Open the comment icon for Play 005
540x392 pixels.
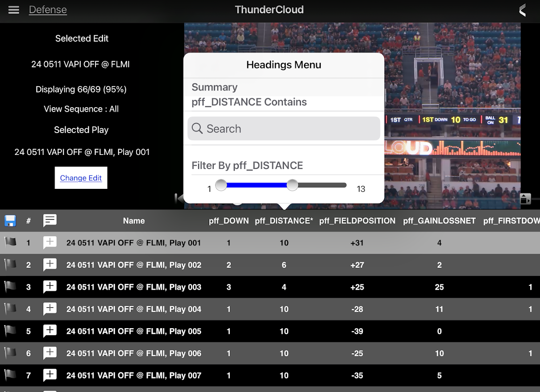tap(50, 331)
